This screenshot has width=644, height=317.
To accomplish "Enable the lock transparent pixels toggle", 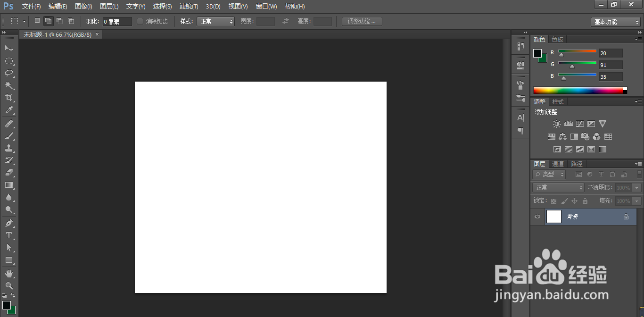I will tap(553, 200).
